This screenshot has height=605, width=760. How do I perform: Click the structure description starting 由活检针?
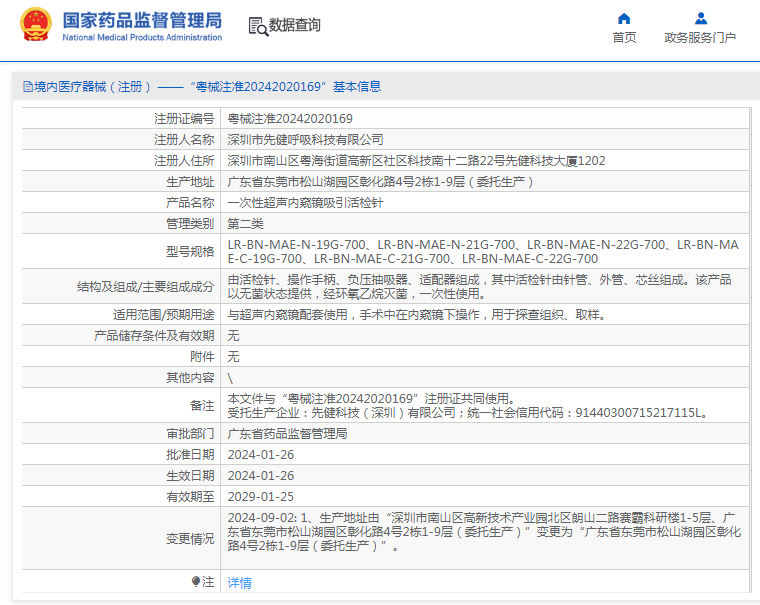coord(479,287)
